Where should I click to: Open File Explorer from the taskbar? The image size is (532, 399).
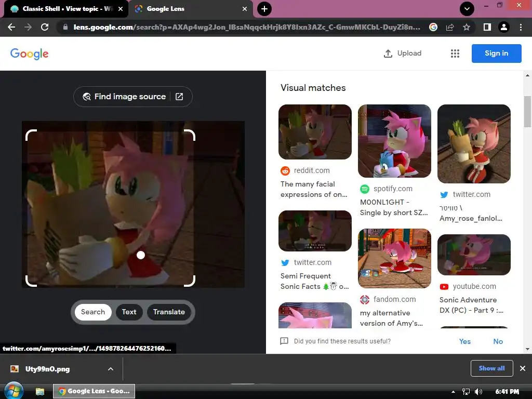click(x=40, y=391)
